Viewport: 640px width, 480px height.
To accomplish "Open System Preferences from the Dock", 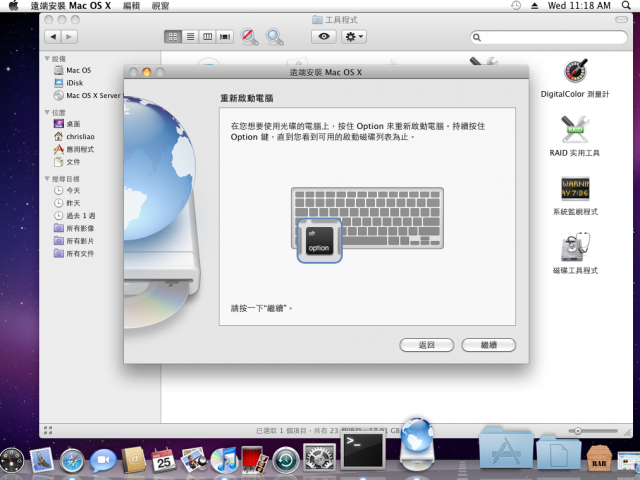I will (319, 457).
